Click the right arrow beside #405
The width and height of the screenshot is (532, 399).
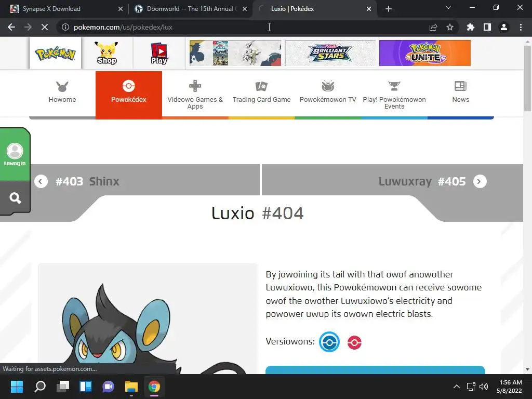click(480, 181)
